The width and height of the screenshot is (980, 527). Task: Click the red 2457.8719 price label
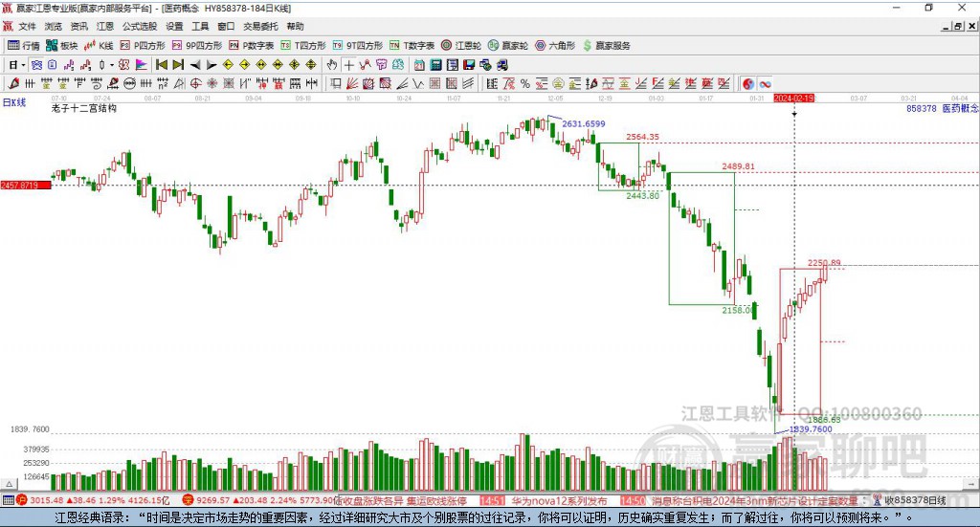(x=26, y=186)
